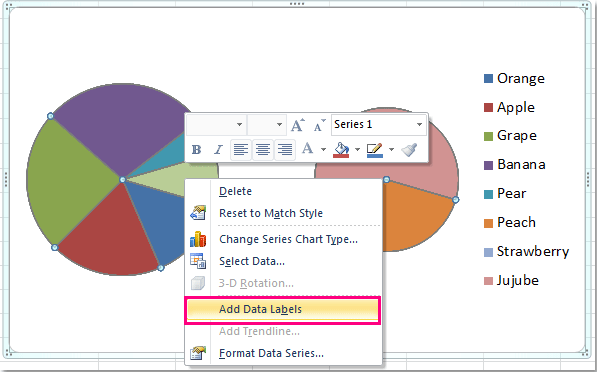This screenshot has width=597, height=372.
Task: Select the Format Painter brush icon
Action: (409, 150)
